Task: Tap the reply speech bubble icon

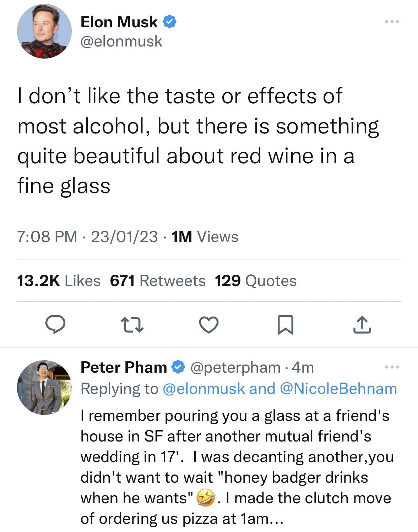Action: [55, 325]
